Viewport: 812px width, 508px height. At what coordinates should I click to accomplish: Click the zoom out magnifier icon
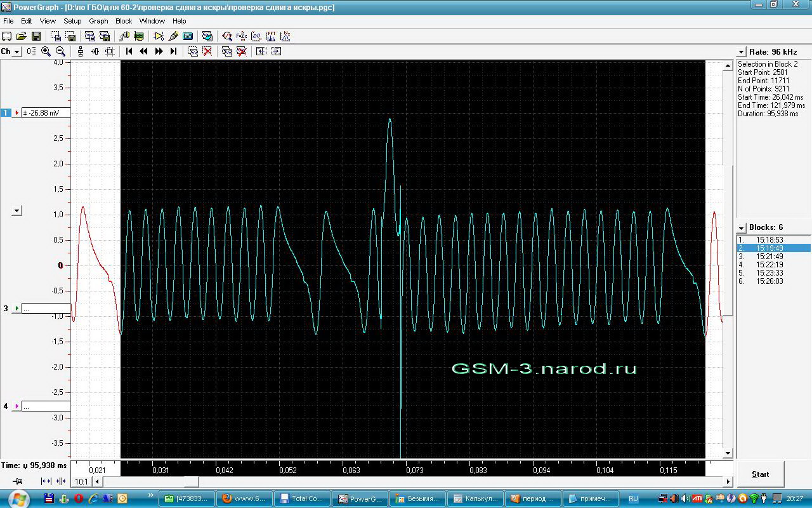click(61, 51)
